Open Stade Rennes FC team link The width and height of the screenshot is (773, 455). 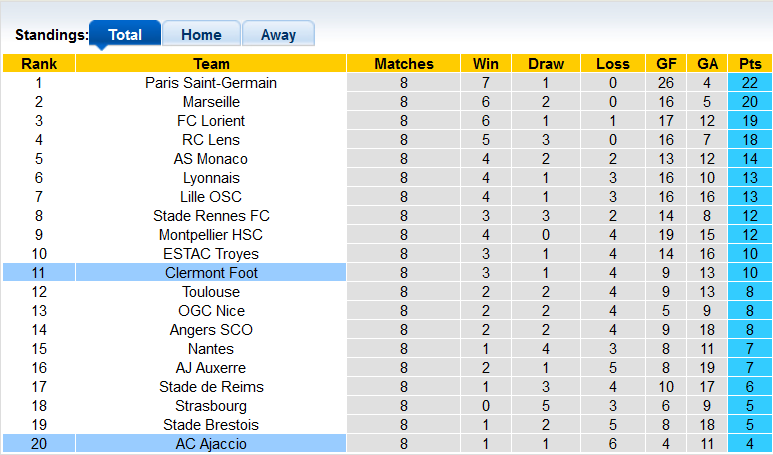coord(211,216)
